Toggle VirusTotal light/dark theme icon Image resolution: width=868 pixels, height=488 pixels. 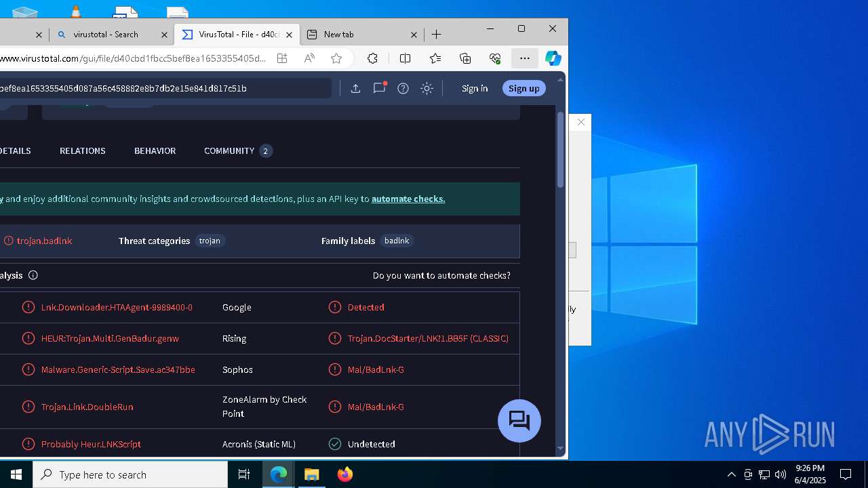tap(427, 88)
